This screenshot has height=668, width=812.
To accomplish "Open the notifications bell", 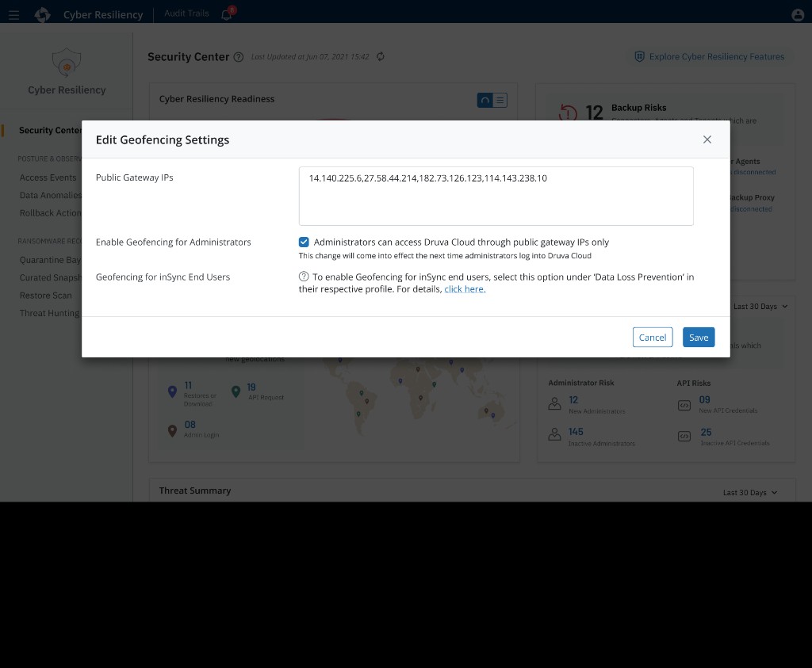I will (227, 14).
